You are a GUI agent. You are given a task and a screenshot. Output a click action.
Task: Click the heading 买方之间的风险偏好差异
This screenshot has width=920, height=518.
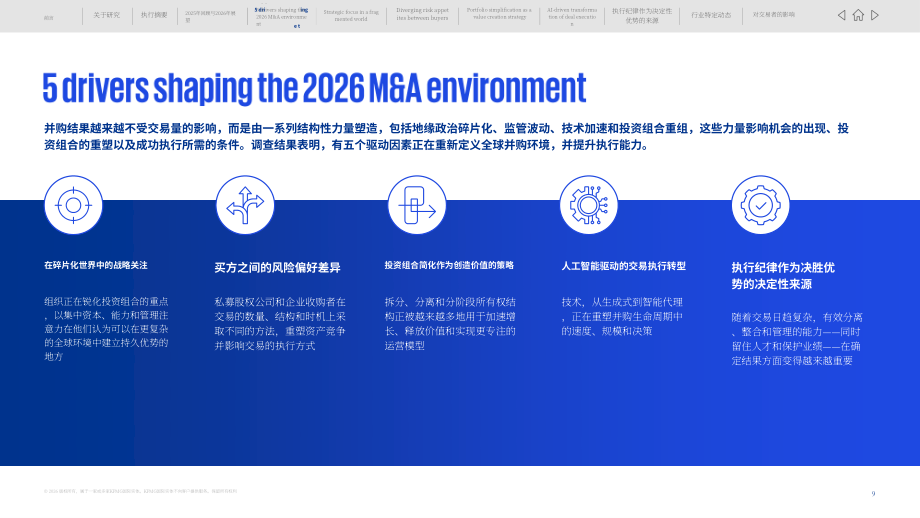[x=278, y=268]
